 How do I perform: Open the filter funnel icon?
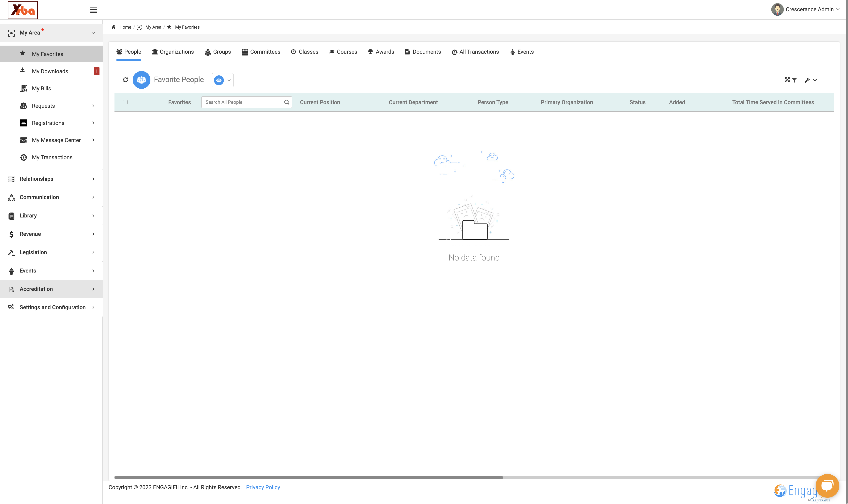794,80
